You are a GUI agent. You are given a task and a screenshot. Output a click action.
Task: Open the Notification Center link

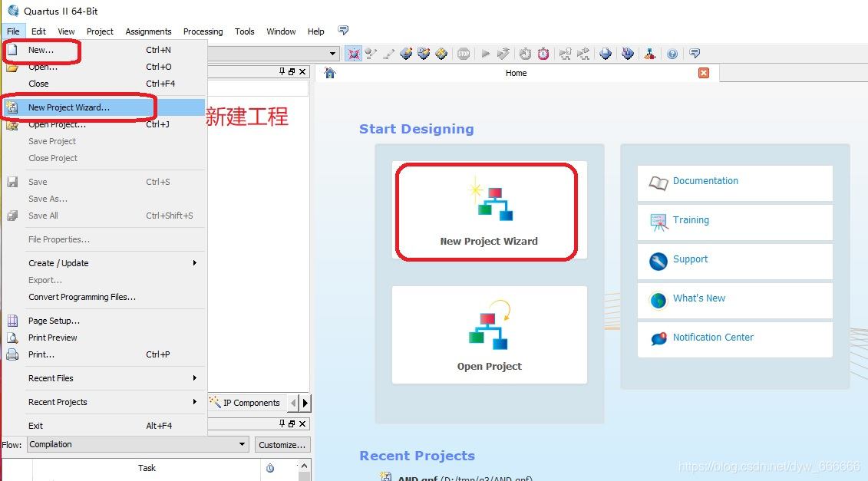(x=713, y=337)
